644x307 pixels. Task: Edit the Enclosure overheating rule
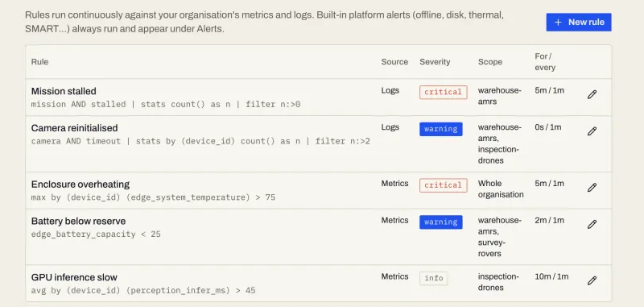[x=592, y=188]
